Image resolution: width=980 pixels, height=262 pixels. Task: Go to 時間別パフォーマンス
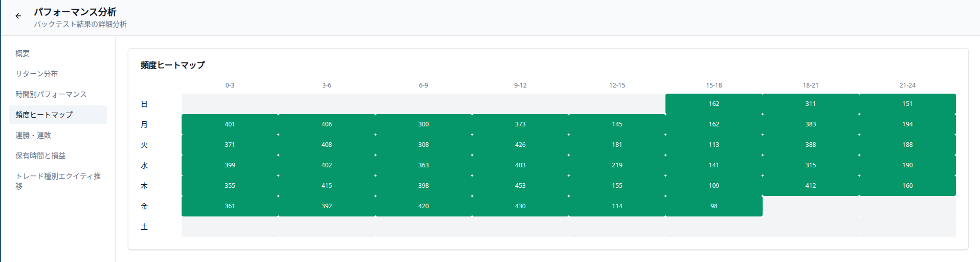click(x=51, y=94)
